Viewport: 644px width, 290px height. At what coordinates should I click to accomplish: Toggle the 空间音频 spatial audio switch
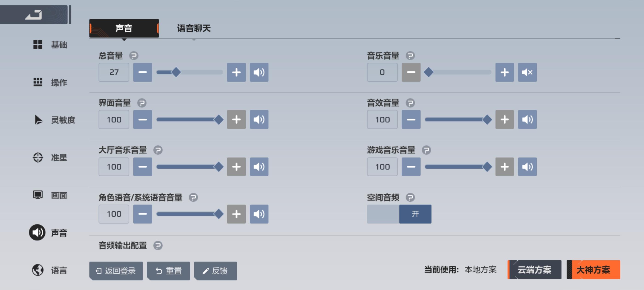(399, 214)
